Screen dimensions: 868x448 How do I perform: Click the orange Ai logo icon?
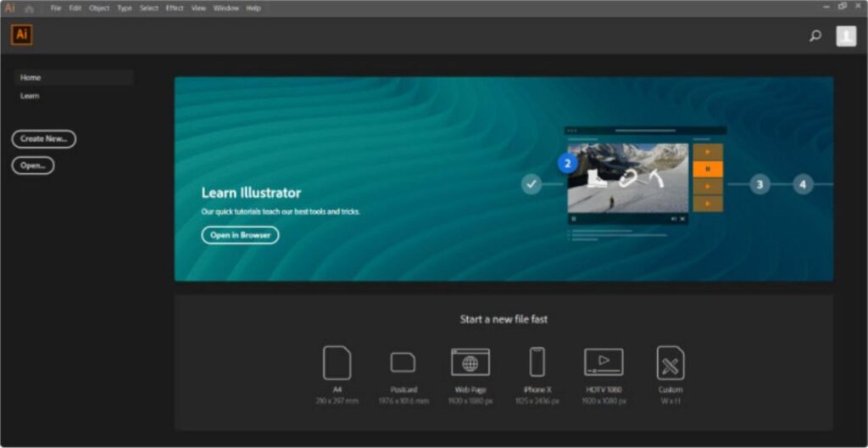[21, 35]
